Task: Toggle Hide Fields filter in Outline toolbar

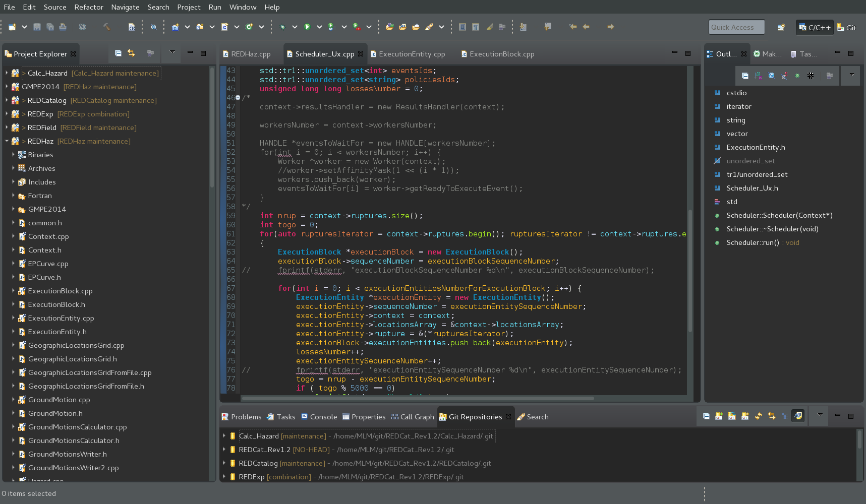Action: (x=771, y=76)
